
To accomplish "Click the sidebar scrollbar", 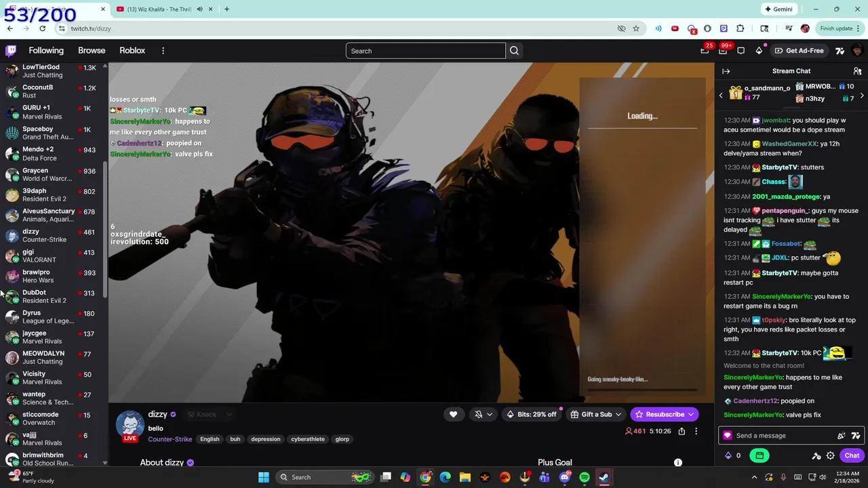I will pos(105,230).
